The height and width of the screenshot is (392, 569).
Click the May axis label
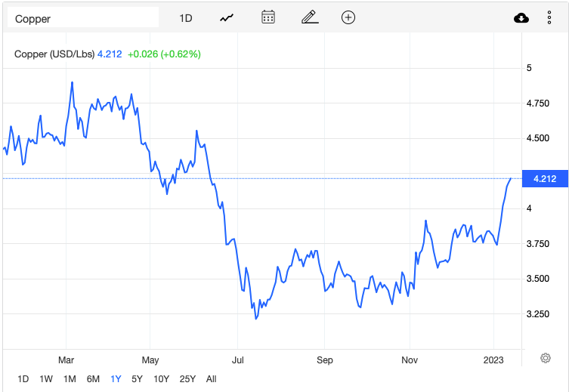[150, 360]
